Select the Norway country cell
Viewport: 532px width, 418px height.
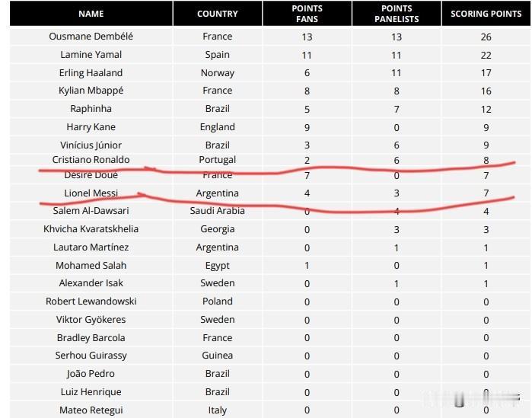tap(217, 73)
